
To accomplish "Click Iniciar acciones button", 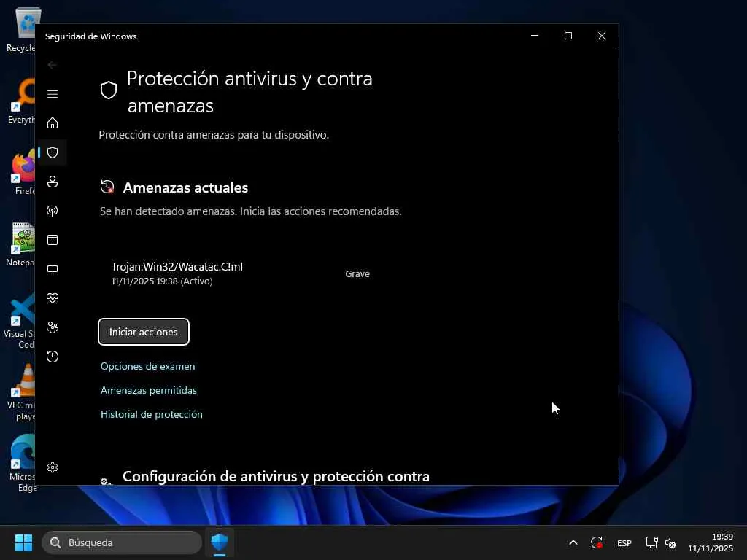I will (144, 332).
